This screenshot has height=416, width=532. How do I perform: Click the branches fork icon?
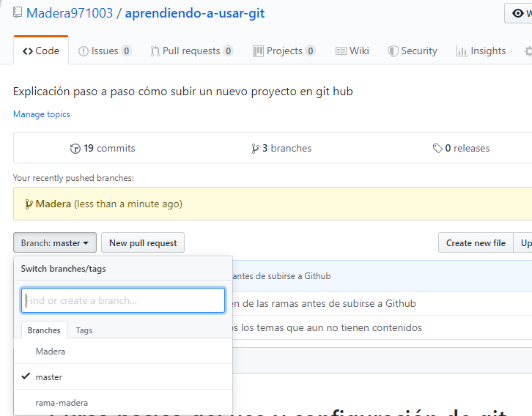click(x=255, y=149)
